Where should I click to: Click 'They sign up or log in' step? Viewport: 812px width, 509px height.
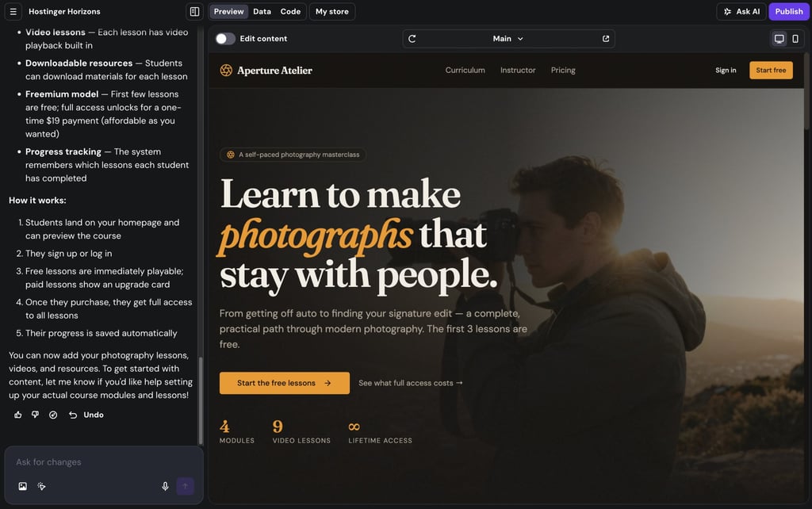[68, 254]
